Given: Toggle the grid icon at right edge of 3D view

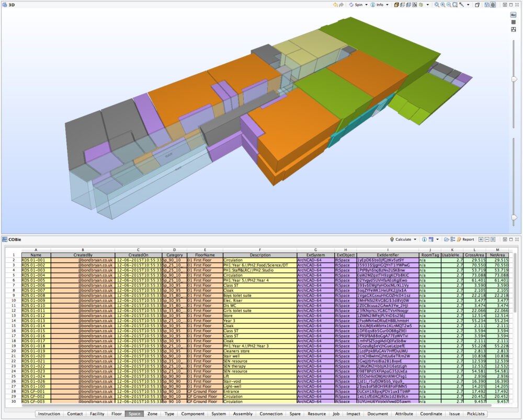Looking at the screenshot, I should (x=514, y=22).
